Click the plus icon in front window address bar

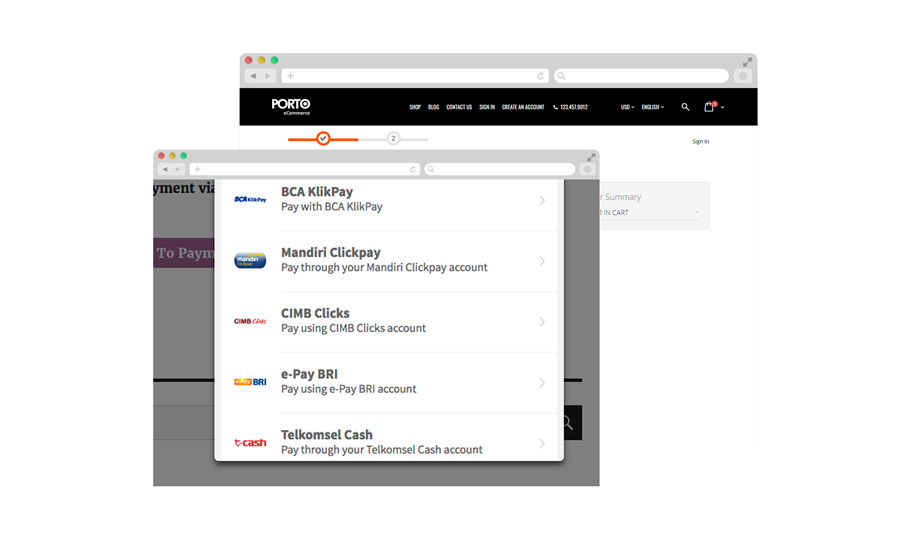pos(197,169)
